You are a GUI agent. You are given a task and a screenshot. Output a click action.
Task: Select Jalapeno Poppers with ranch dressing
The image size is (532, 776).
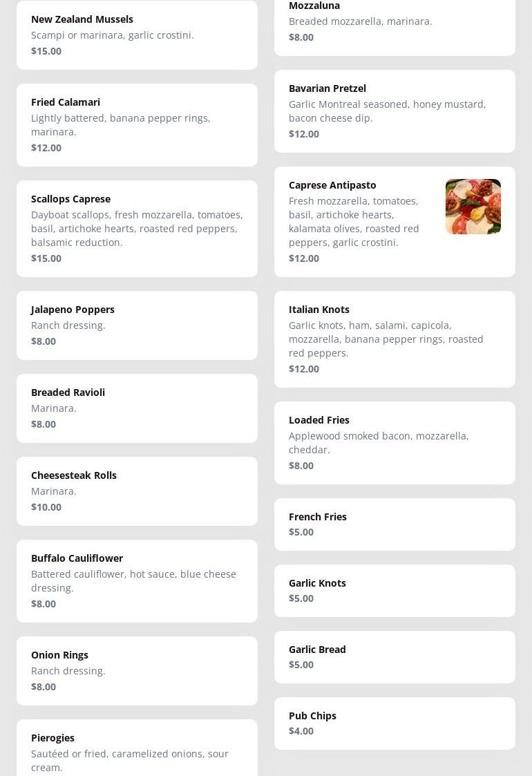pos(137,325)
